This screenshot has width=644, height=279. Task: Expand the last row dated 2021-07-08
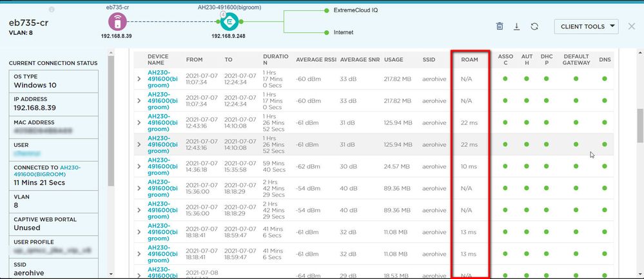point(139,275)
